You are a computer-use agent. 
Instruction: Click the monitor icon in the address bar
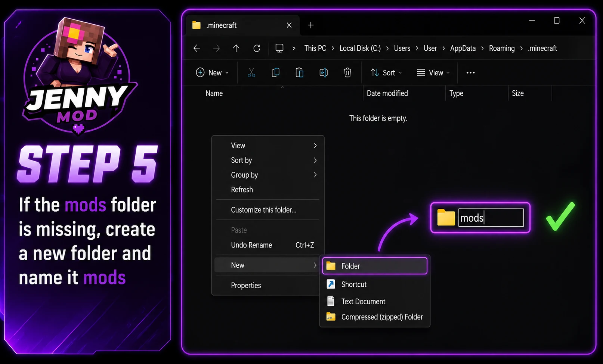[279, 48]
